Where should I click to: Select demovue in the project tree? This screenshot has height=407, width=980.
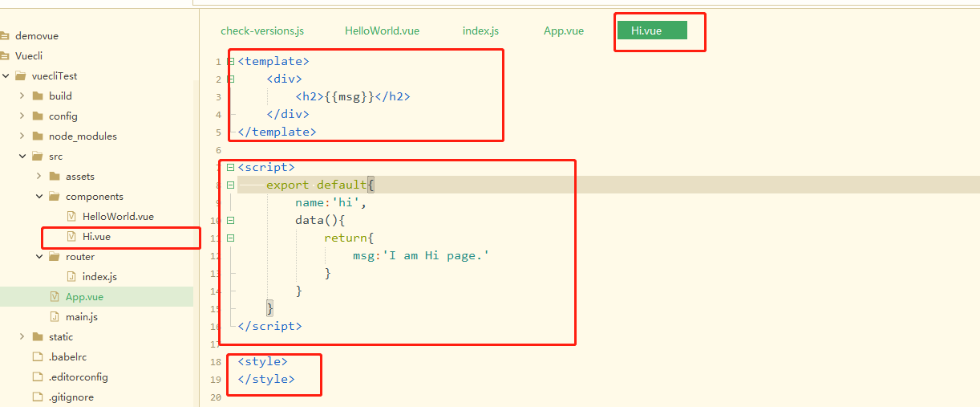[x=36, y=35]
